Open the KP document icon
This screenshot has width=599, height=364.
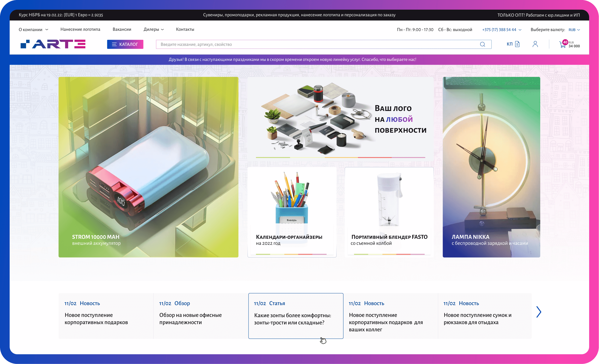[x=517, y=44]
